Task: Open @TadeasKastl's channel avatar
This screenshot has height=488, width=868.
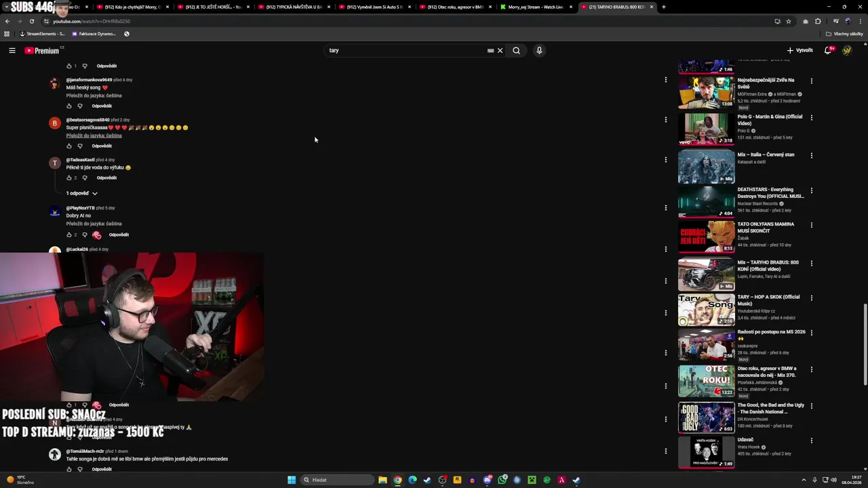Action: [x=55, y=163]
